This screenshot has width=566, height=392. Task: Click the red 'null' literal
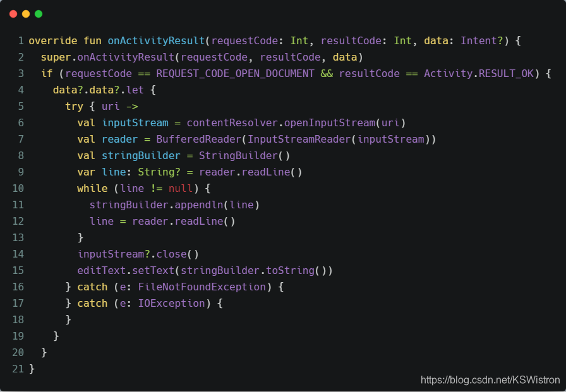click(x=181, y=188)
